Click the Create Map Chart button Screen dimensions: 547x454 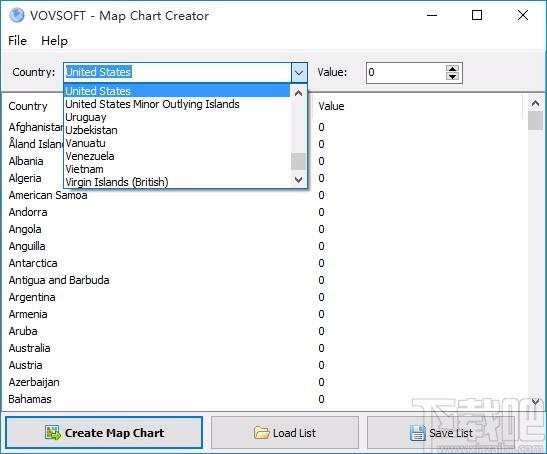pos(104,433)
